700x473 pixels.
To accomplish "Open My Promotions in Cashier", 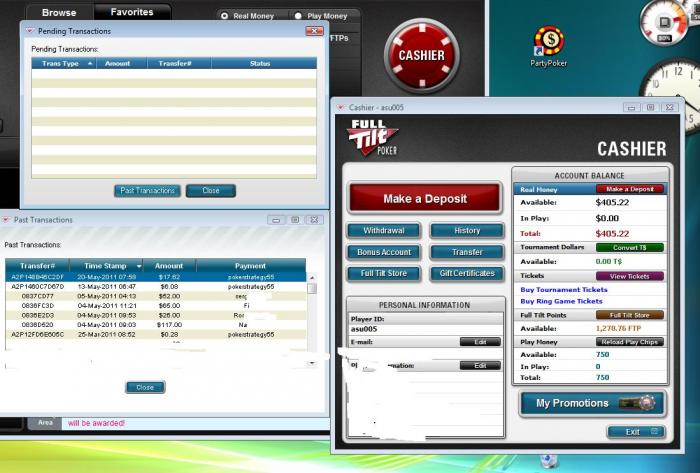I will (592, 403).
